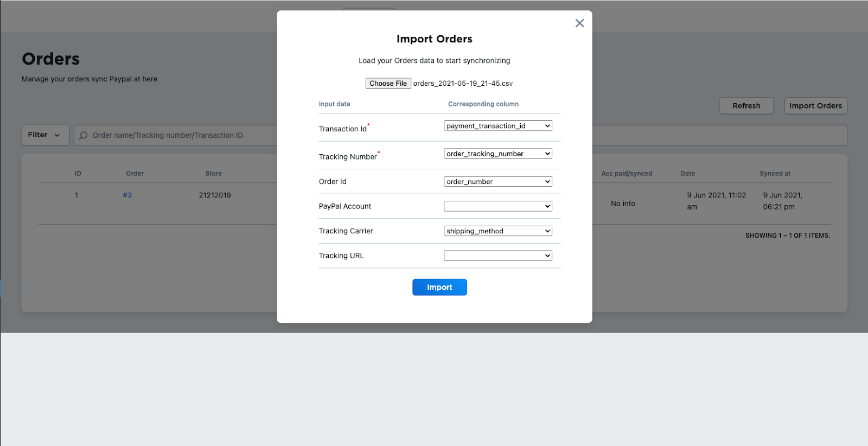
Task: Click the Import Orders dialog title
Action: [435, 39]
